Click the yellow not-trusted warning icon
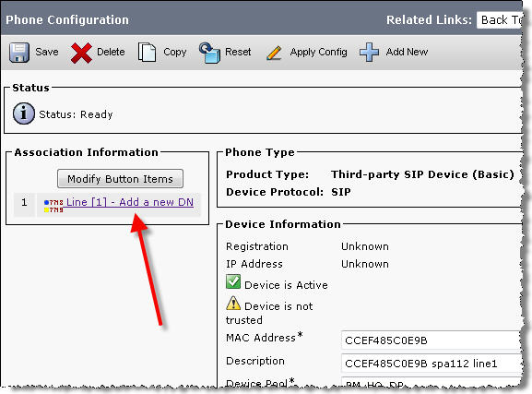The image size is (532, 394). pyautogui.click(x=233, y=303)
